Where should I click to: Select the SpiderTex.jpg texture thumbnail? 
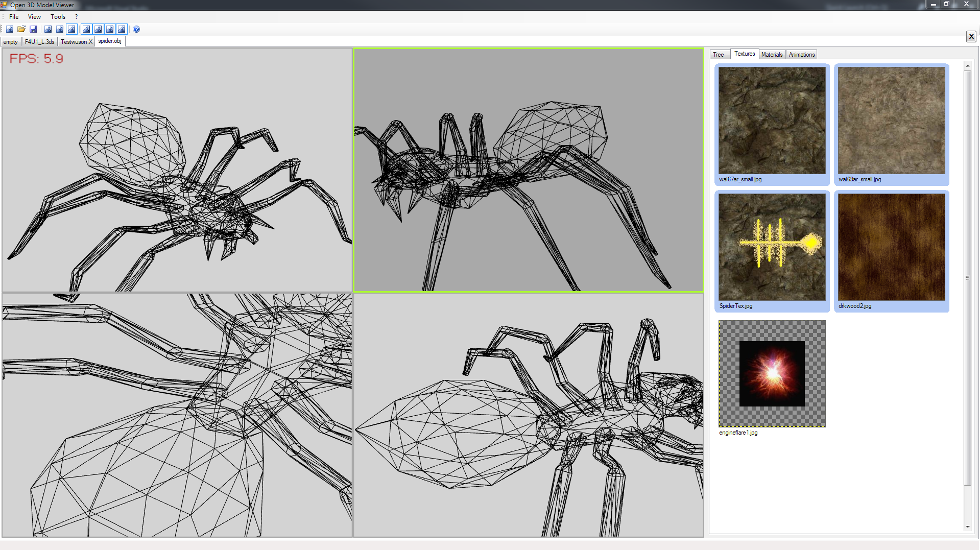pyautogui.click(x=772, y=248)
